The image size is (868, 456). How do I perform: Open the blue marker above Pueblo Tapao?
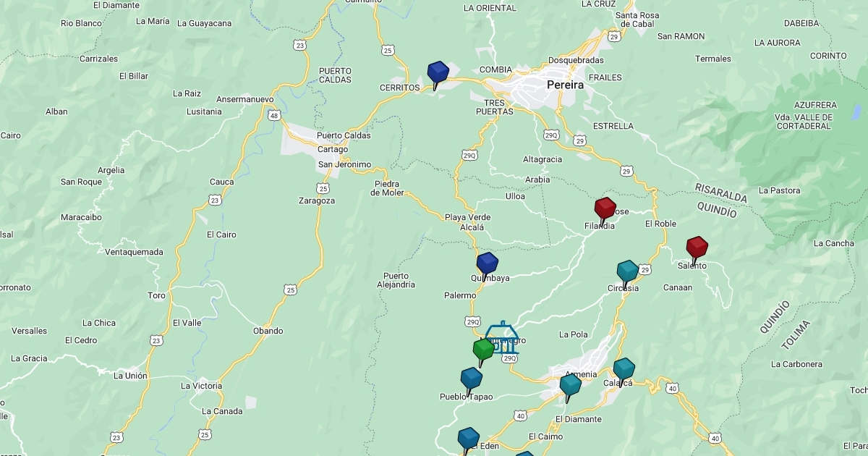471,380
